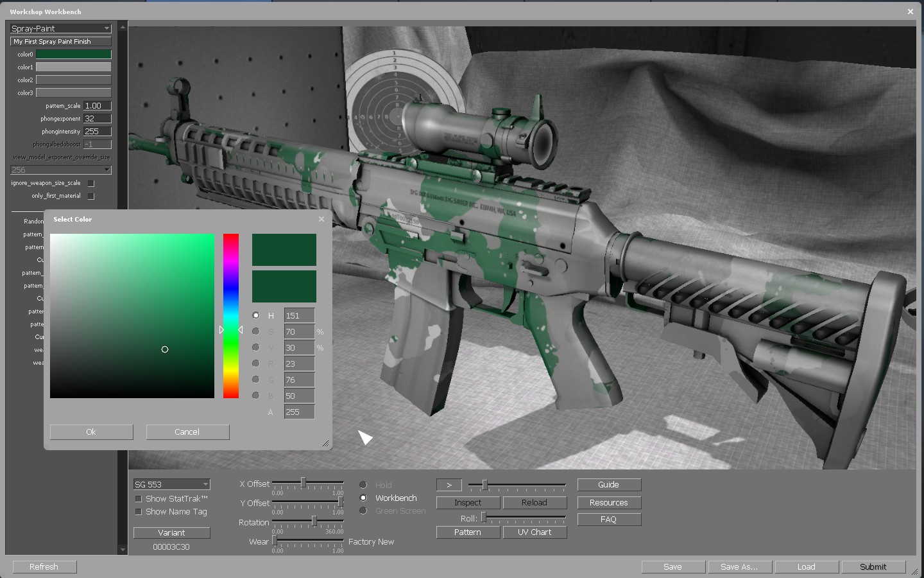Click the Pattern button

pos(468,532)
